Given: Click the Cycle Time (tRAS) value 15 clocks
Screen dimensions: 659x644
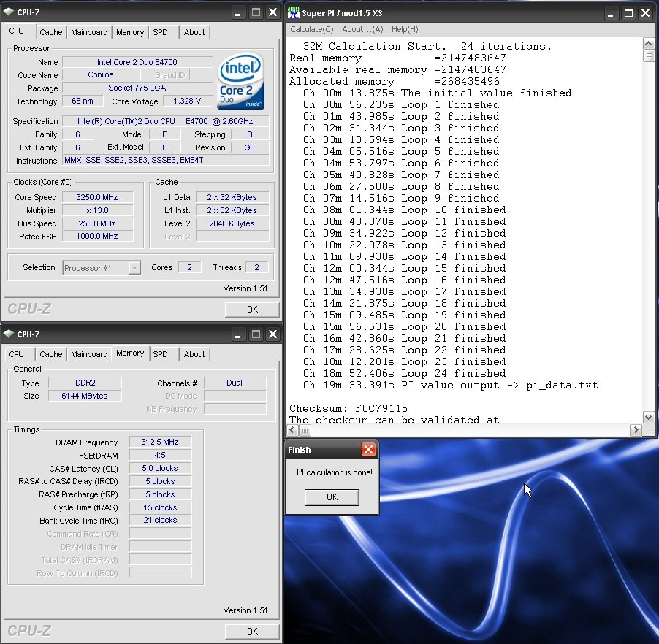Looking at the screenshot, I should click(x=160, y=507).
